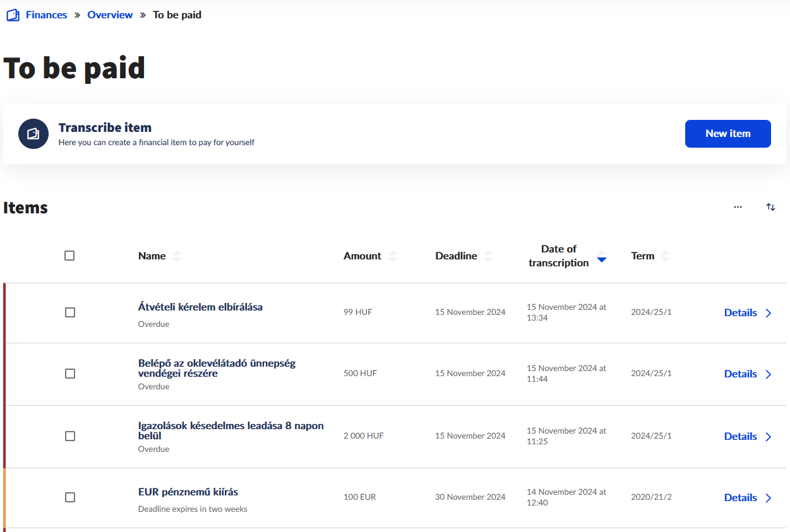Click the Transcribe item round wallet icon

(x=33, y=134)
